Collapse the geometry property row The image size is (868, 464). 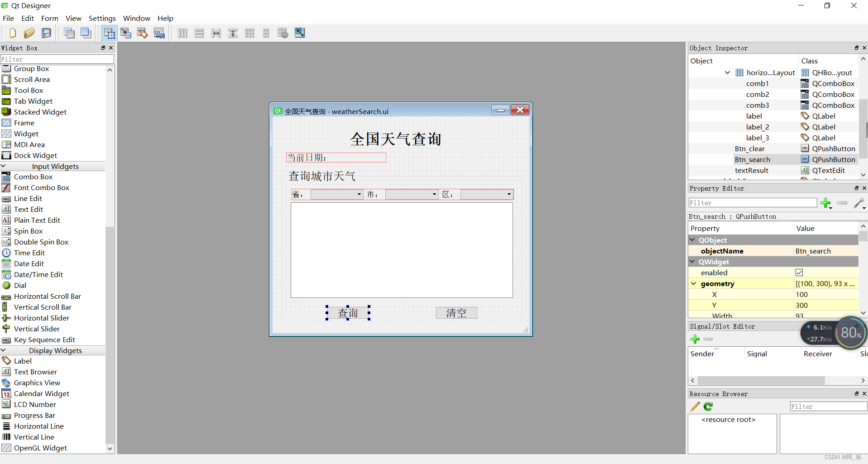[x=694, y=284]
